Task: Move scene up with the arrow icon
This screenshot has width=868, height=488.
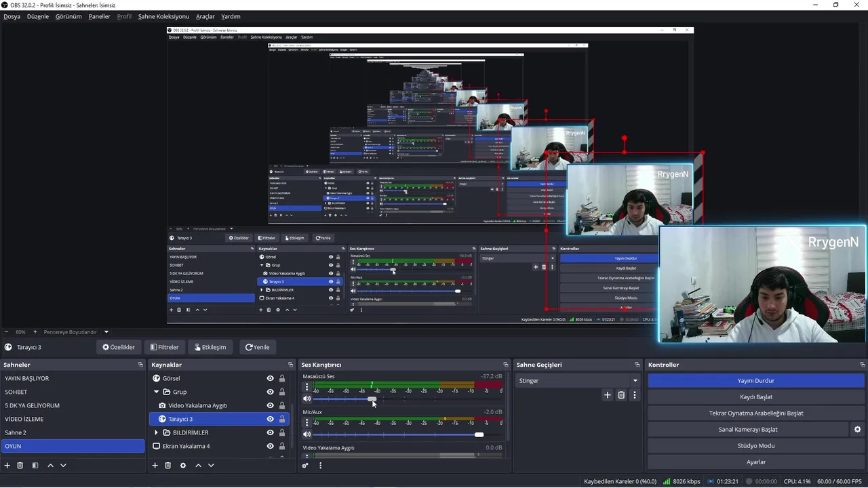Action: pos(50,466)
